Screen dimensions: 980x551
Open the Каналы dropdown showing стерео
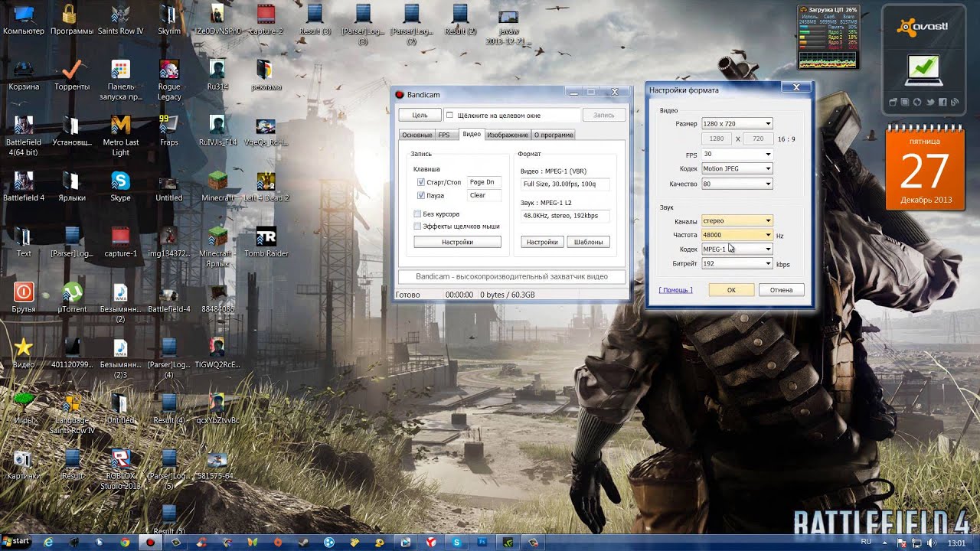(737, 220)
